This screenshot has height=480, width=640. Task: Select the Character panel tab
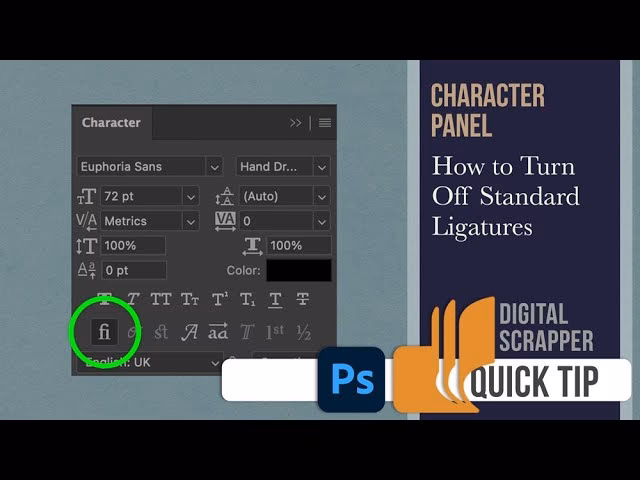pyautogui.click(x=111, y=122)
